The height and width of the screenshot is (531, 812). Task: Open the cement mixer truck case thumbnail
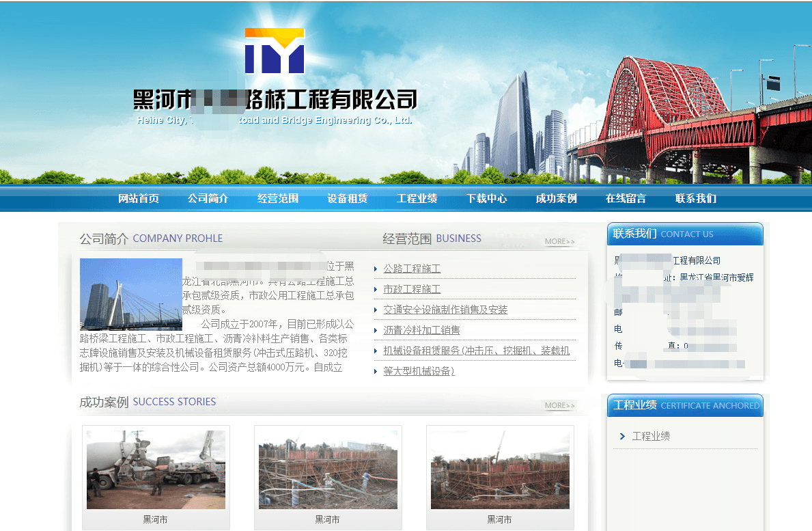click(156, 469)
